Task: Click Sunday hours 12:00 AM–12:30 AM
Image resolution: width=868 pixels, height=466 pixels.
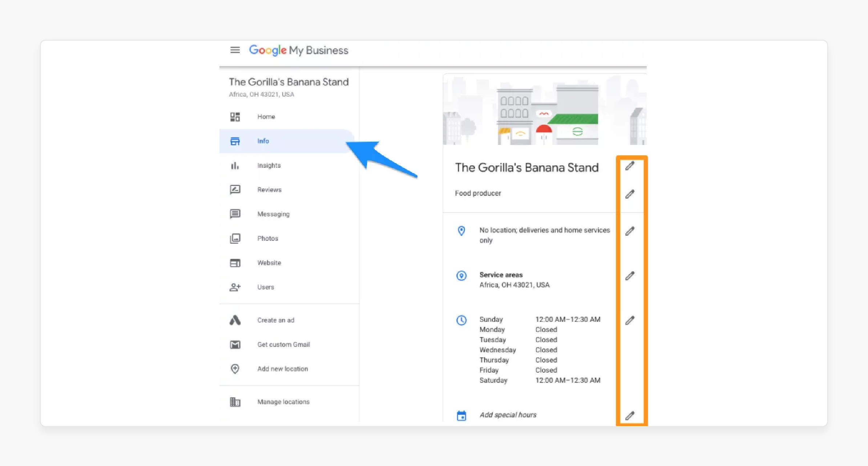Action: (568, 319)
